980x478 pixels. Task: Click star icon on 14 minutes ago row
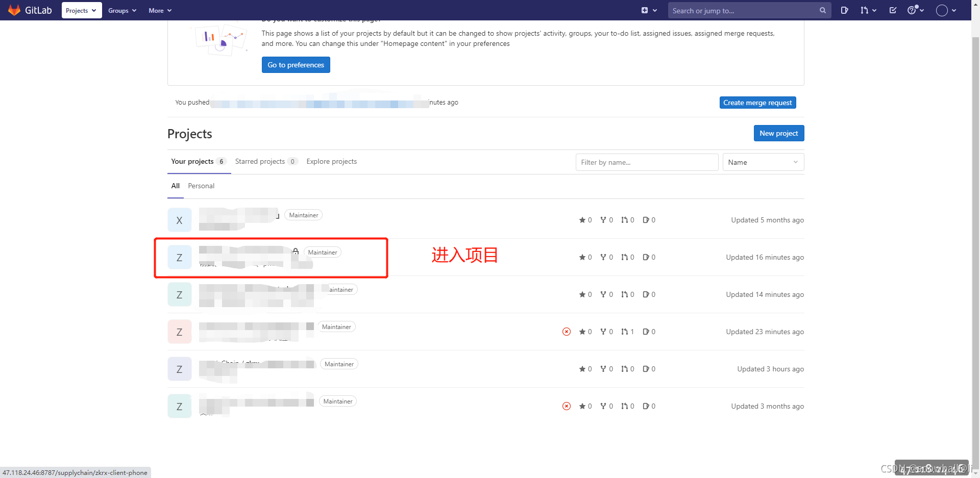tap(582, 294)
